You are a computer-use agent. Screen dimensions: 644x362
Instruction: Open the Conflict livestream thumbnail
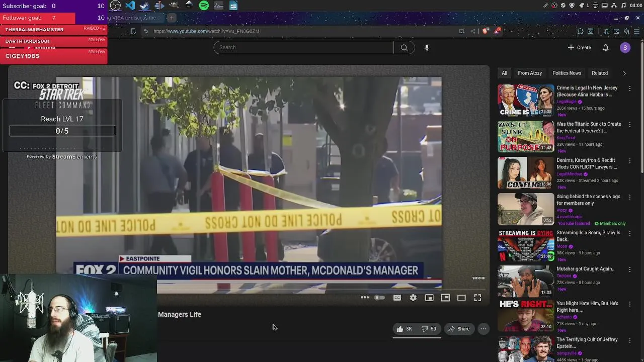(525, 172)
